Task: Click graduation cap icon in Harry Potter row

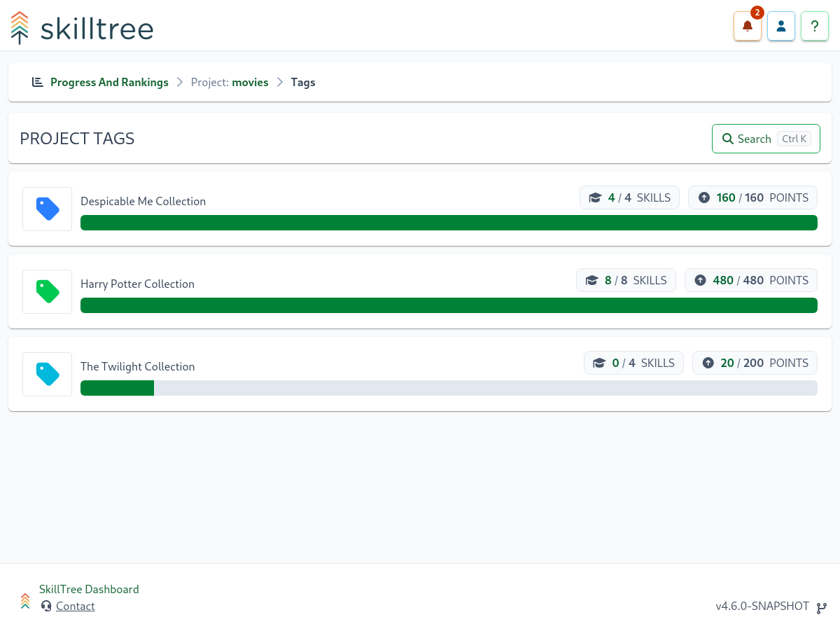Action: (x=592, y=281)
